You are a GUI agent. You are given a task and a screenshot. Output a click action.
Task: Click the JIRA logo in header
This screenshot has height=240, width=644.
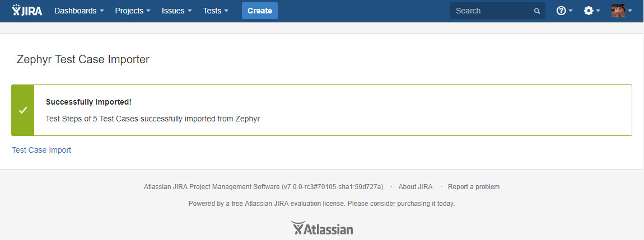(27, 11)
